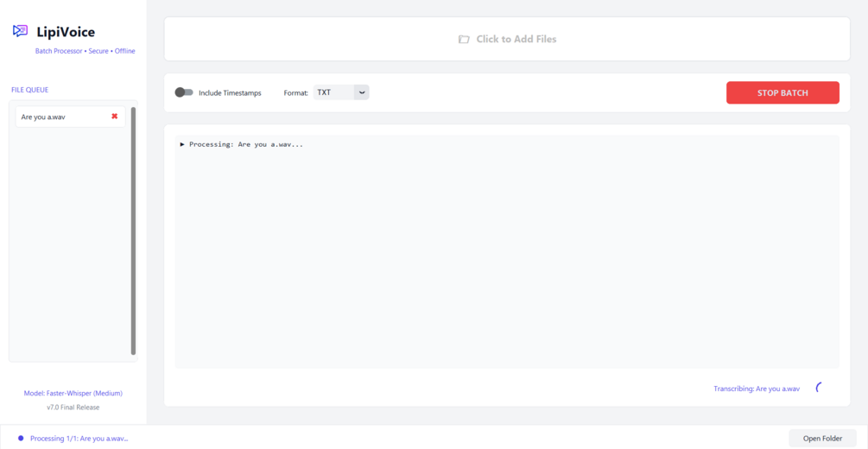Click the Transcribing: Are you a.wav label
The height and width of the screenshot is (449, 868).
point(757,389)
